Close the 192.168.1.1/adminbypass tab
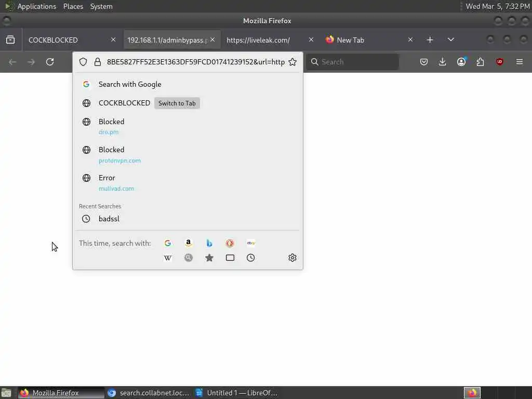 (212, 39)
